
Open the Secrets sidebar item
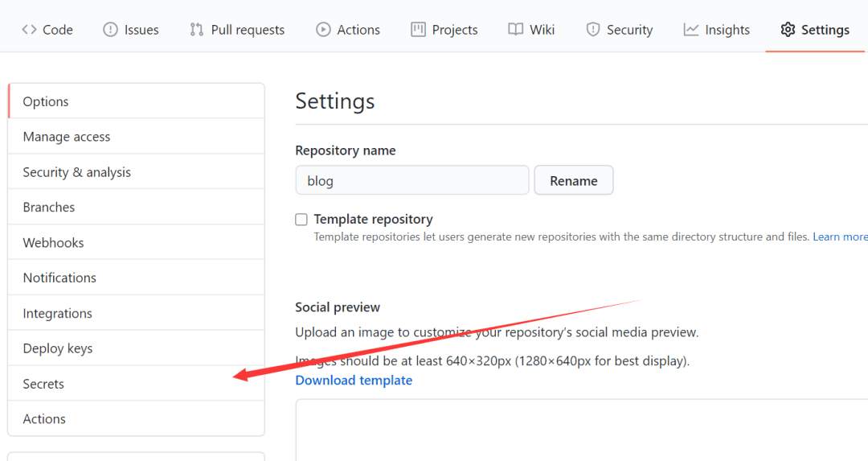pos(43,384)
